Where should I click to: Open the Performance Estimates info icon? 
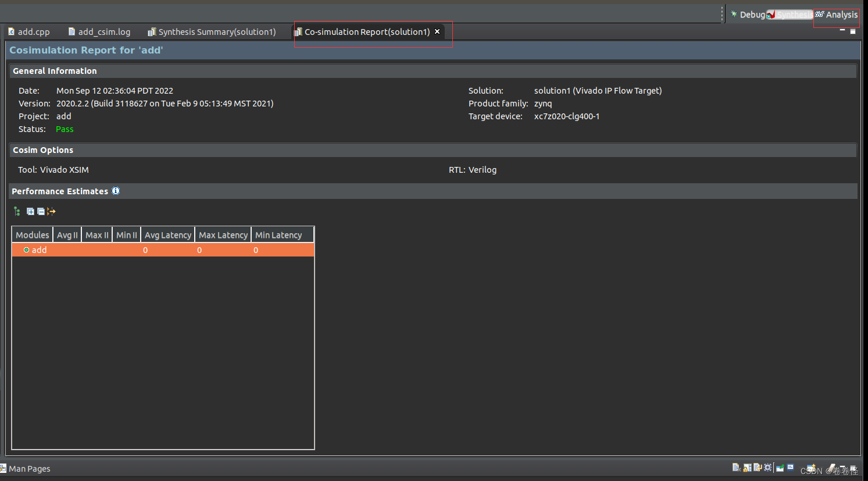pyautogui.click(x=115, y=191)
